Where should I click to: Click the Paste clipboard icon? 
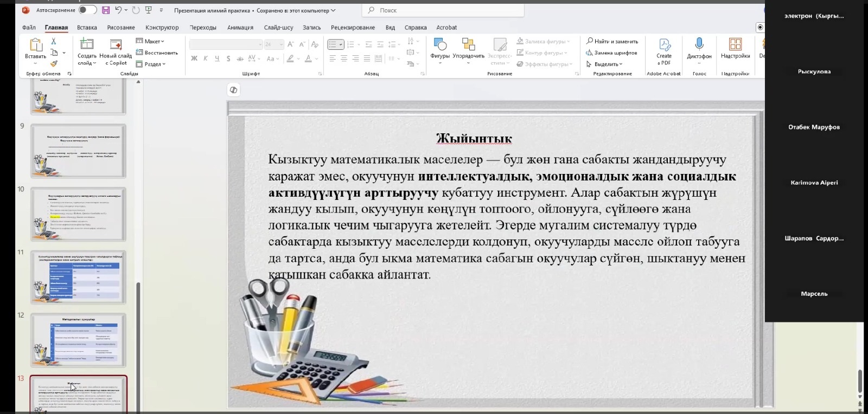(36, 45)
